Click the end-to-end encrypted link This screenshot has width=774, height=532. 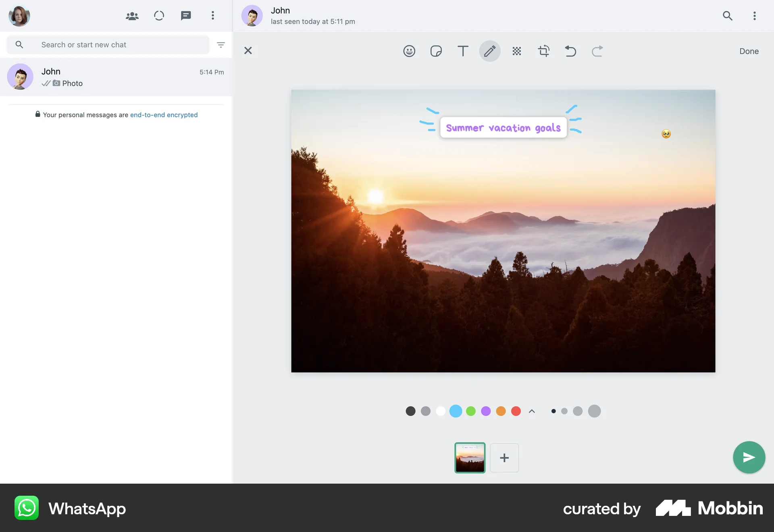[x=164, y=115]
